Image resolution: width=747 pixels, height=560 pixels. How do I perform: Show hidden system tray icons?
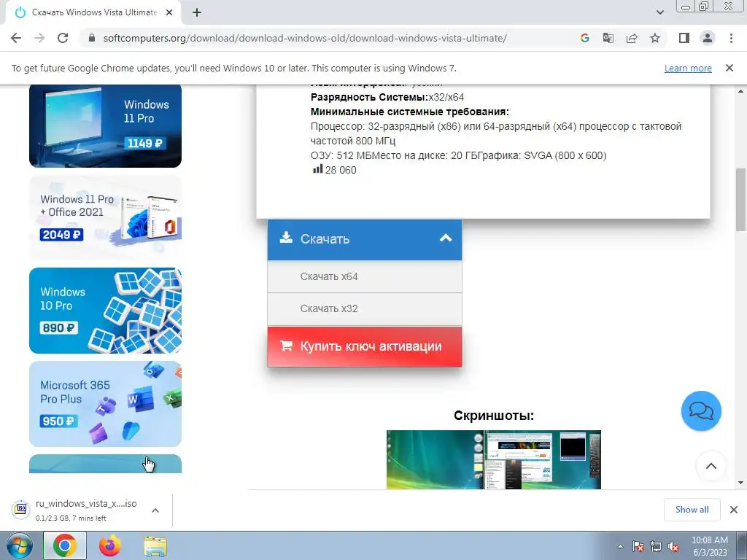(x=620, y=546)
